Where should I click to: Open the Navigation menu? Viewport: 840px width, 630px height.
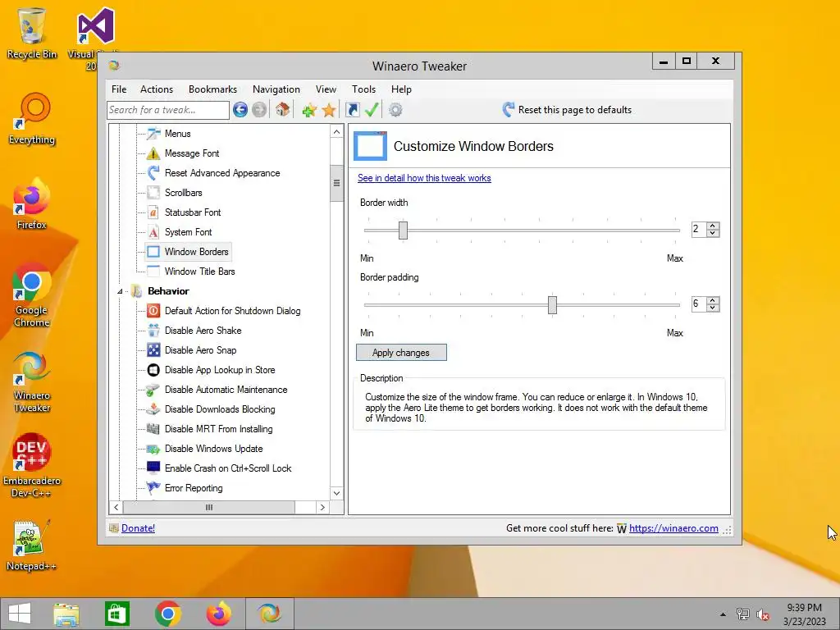click(x=276, y=89)
